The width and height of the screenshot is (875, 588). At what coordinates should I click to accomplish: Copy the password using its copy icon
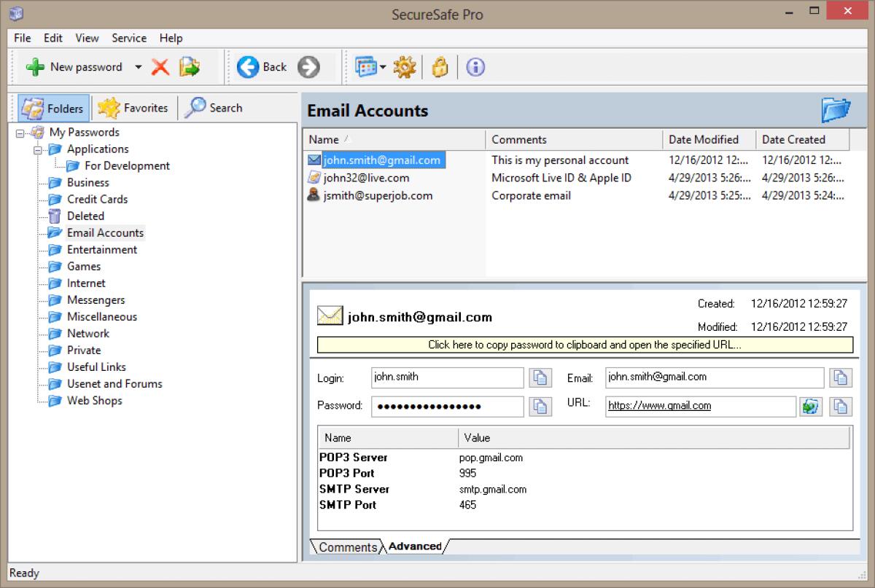(540, 407)
